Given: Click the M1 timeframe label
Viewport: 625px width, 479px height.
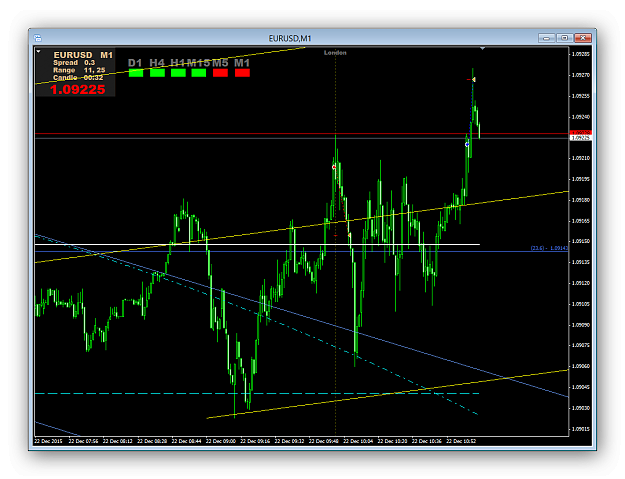Looking at the screenshot, I should (242, 63).
